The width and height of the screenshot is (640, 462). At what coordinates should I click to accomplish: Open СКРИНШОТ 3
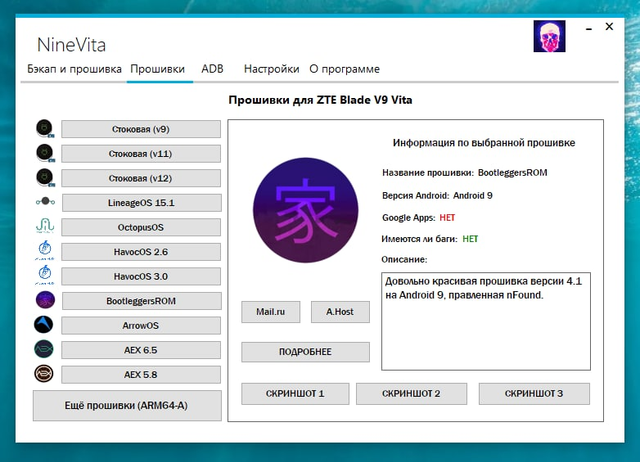[534, 393]
